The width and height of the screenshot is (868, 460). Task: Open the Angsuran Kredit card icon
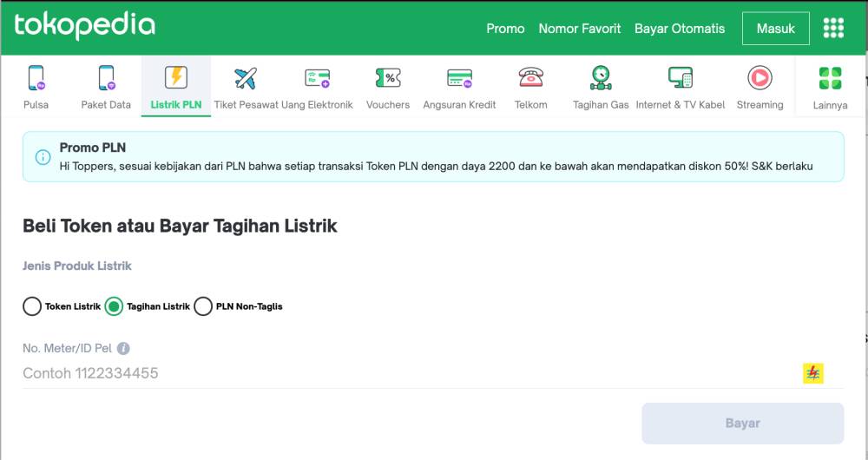coord(459,79)
